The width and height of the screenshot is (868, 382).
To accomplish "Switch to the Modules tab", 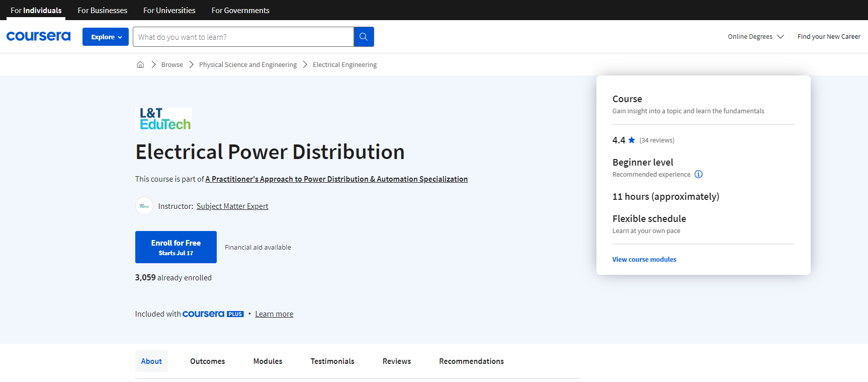I will click(x=268, y=361).
